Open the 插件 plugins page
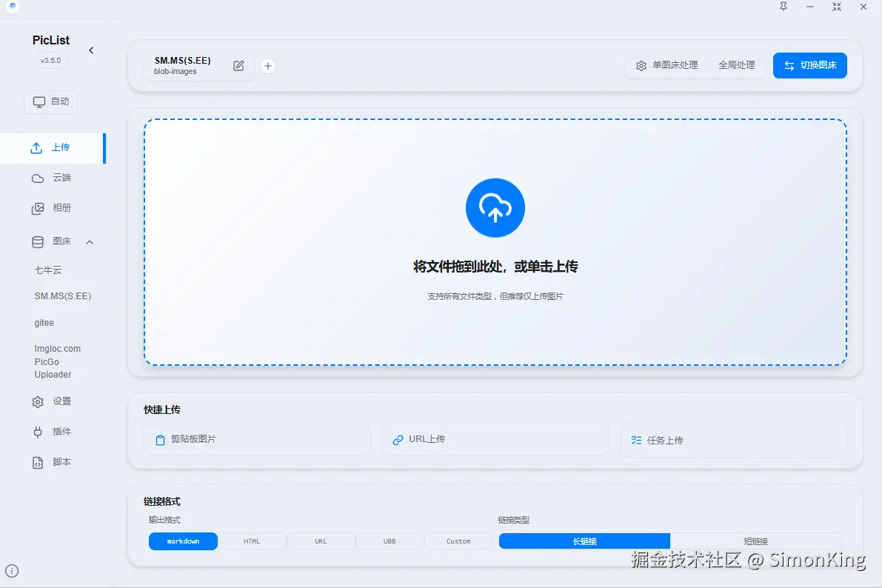 (x=53, y=432)
